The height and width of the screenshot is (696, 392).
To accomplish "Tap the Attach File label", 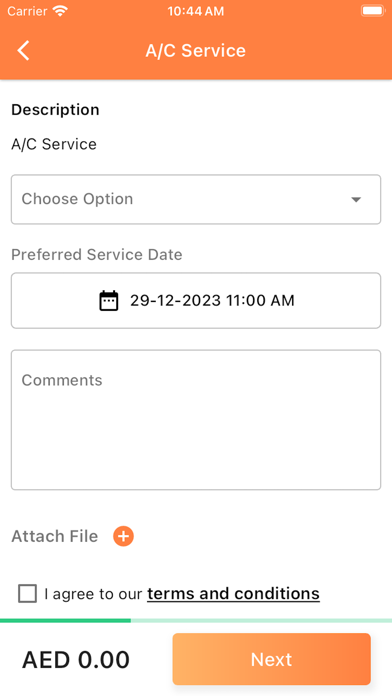I will coord(55,536).
